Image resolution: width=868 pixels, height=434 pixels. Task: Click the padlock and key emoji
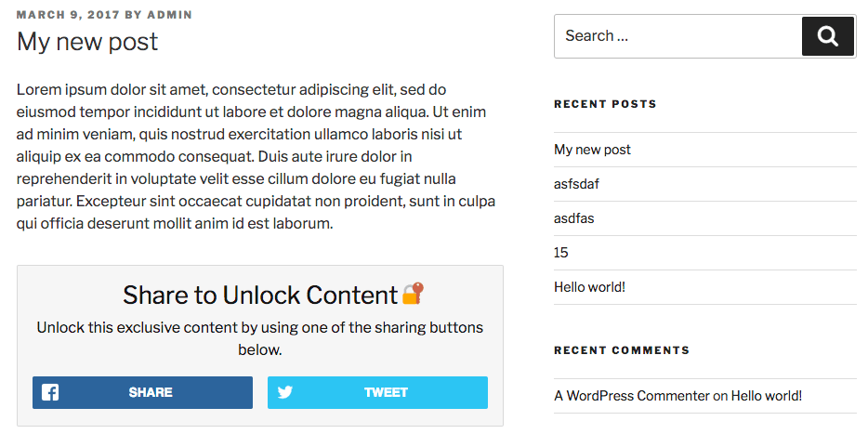click(x=413, y=294)
